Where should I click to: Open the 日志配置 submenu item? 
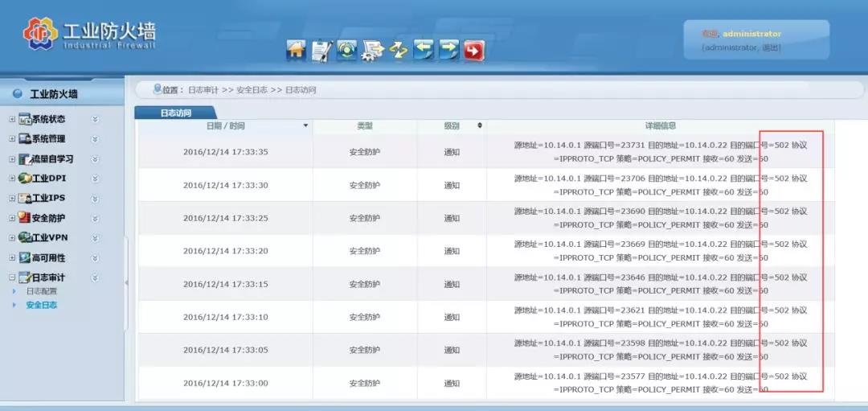point(42,291)
